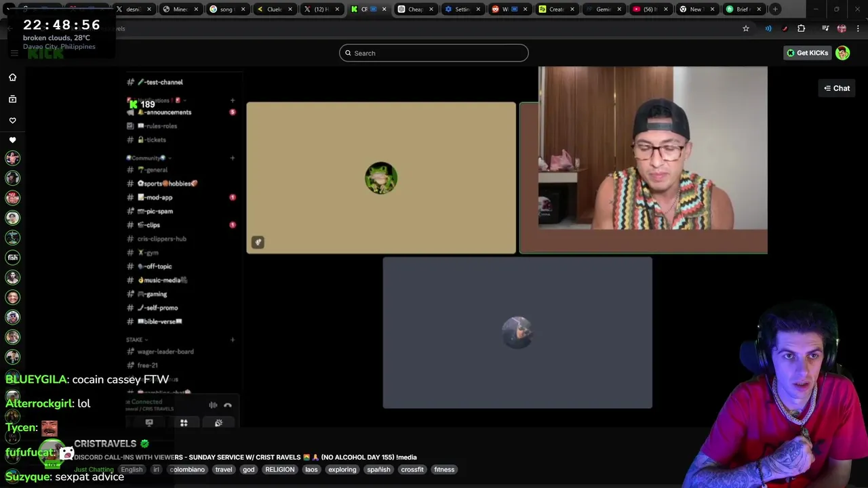Open the Kick search field
The height and width of the screenshot is (488, 868).
pos(433,53)
